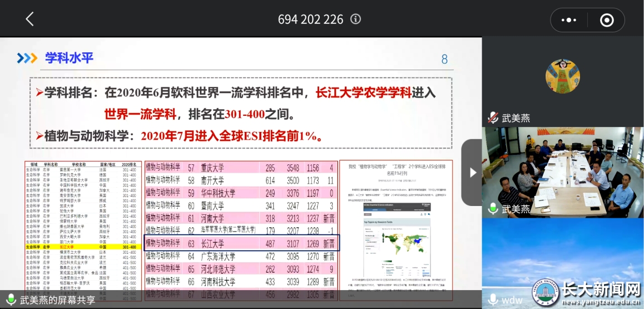Click the value 1269 in the rank 63 长江大学 row
644x309 pixels.
tap(313, 244)
